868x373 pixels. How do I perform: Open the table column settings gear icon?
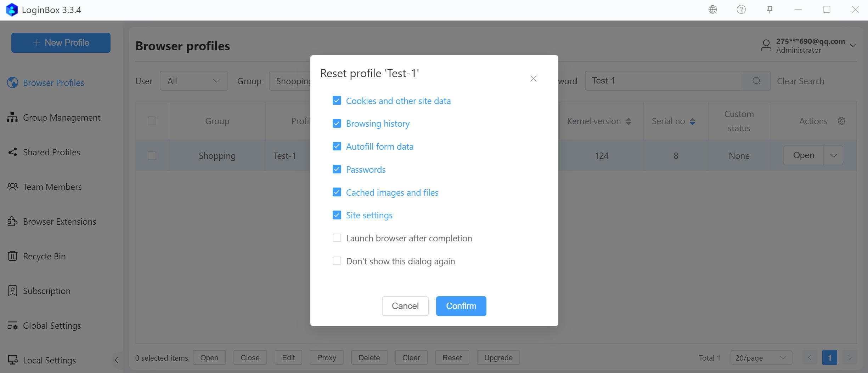click(841, 121)
